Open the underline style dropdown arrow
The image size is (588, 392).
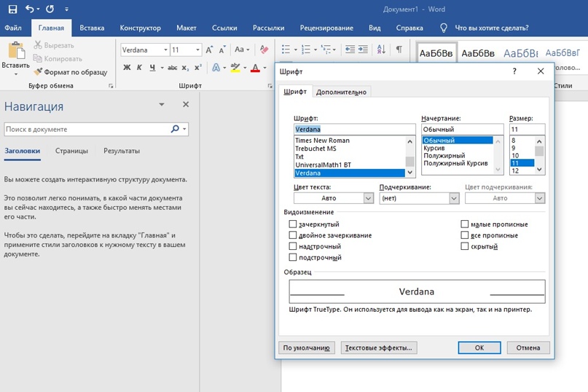tap(162, 68)
